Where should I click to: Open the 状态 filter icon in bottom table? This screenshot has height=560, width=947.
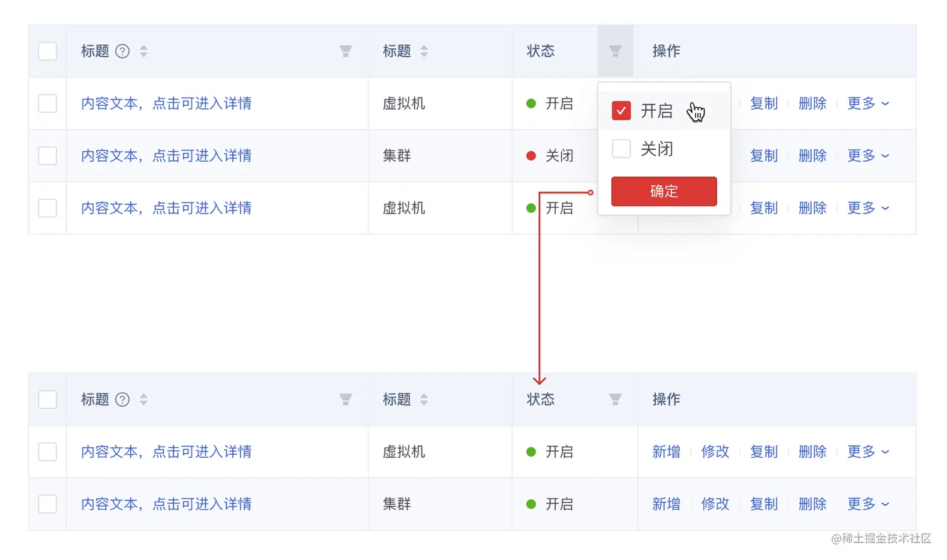616,400
